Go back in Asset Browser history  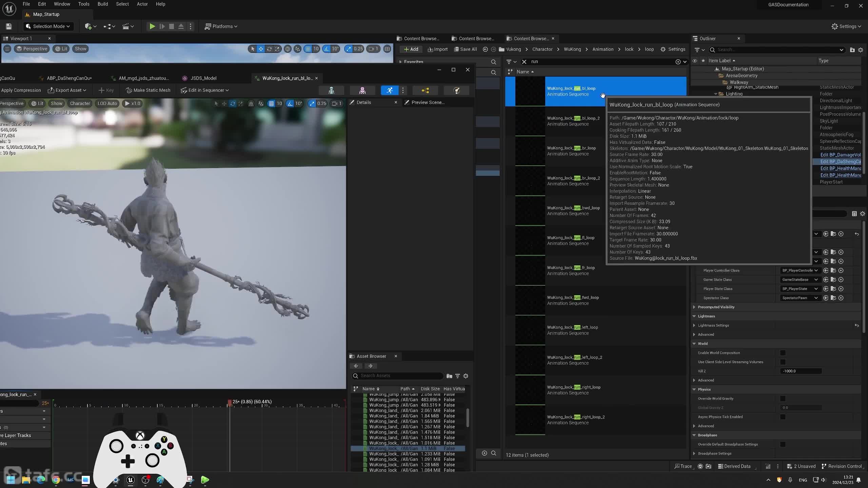click(x=356, y=366)
